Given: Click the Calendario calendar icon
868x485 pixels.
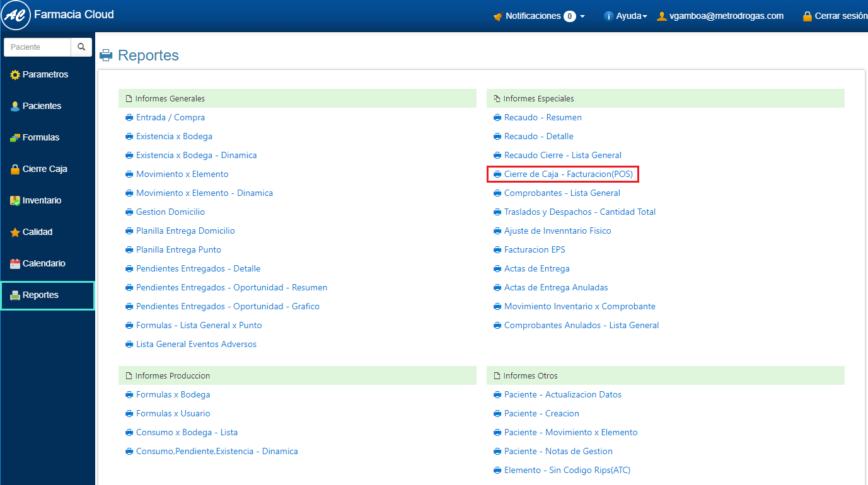Looking at the screenshot, I should click(x=15, y=264).
